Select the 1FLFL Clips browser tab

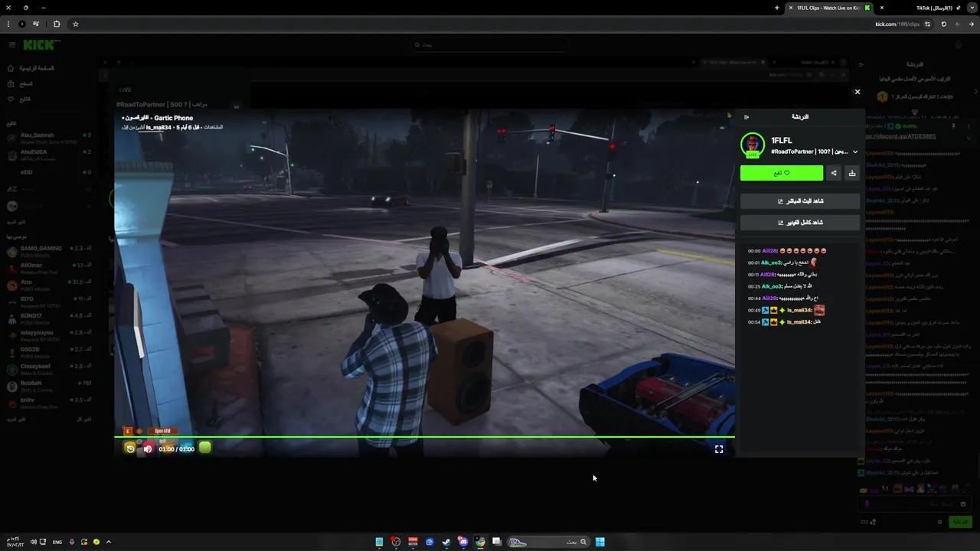point(830,8)
